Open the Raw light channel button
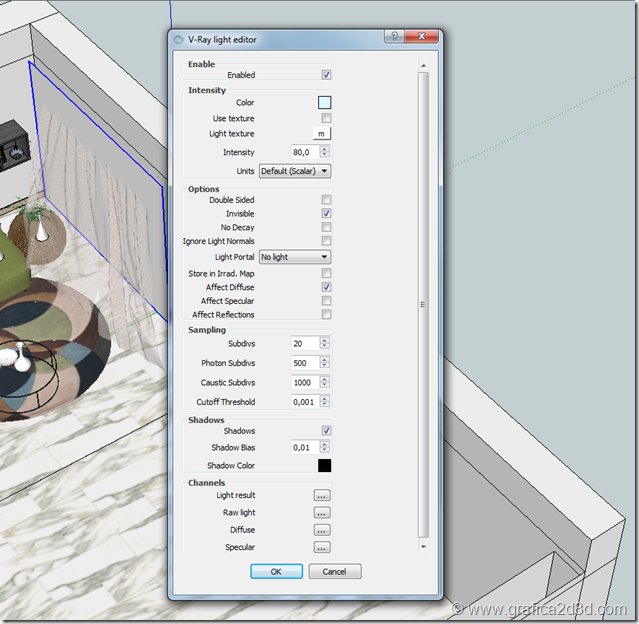639x624 pixels. click(321, 512)
